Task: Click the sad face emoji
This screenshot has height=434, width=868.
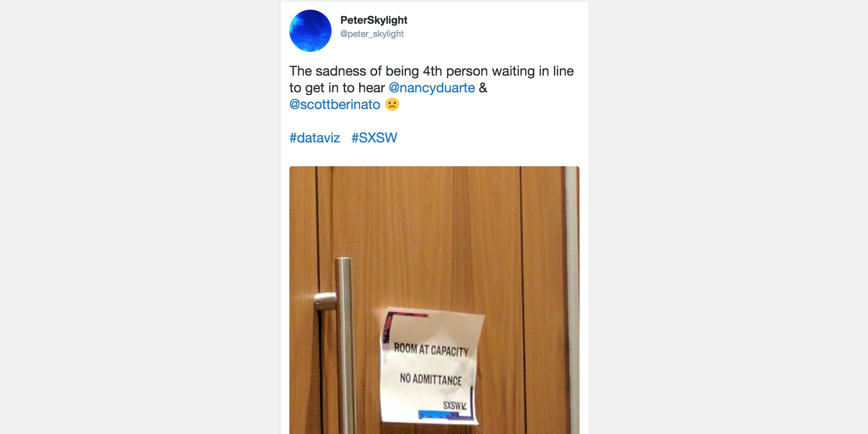Action: (x=392, y=105)
